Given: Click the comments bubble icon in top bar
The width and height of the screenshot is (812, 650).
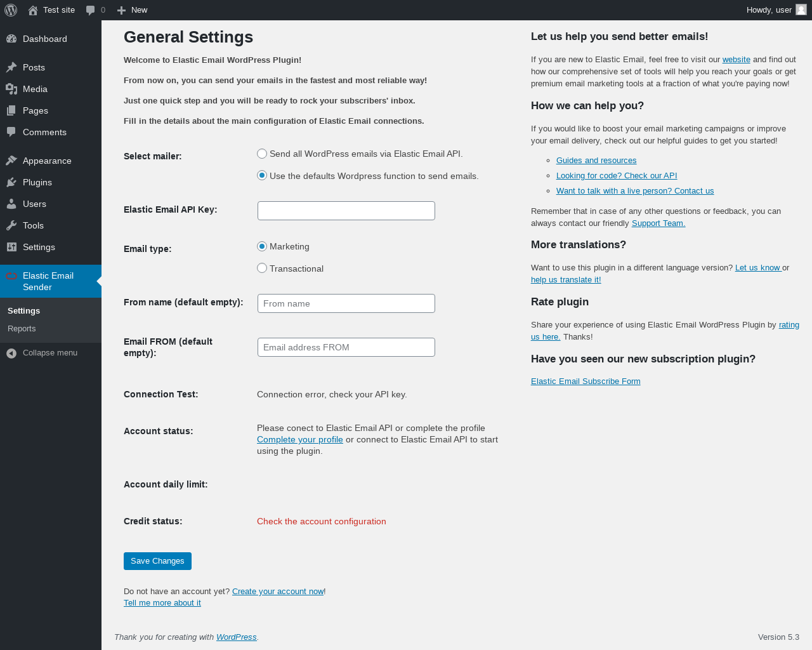Looking at the screenshot, I should [91, 10].
